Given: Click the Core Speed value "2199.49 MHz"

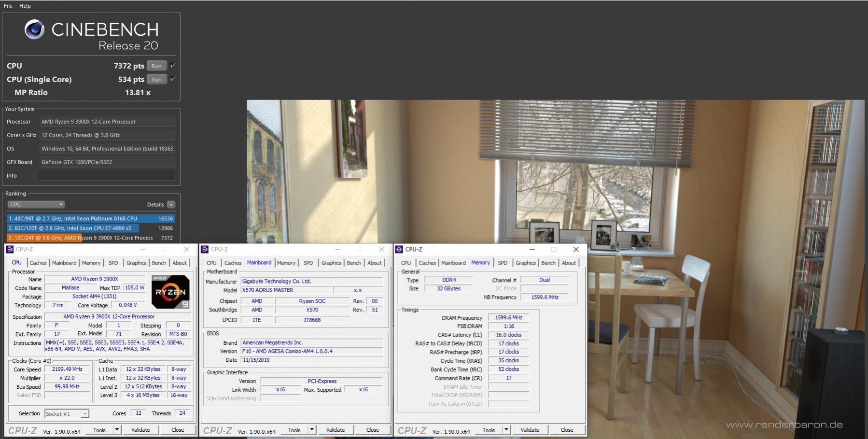Looking at the screenshot, I should [x=67, y=369].
